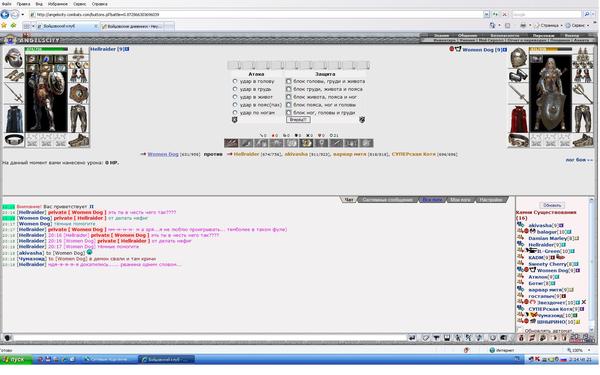This screenshot has height=375, width=600.
Task: Click akivasha in the room player list
Action: 540,225
